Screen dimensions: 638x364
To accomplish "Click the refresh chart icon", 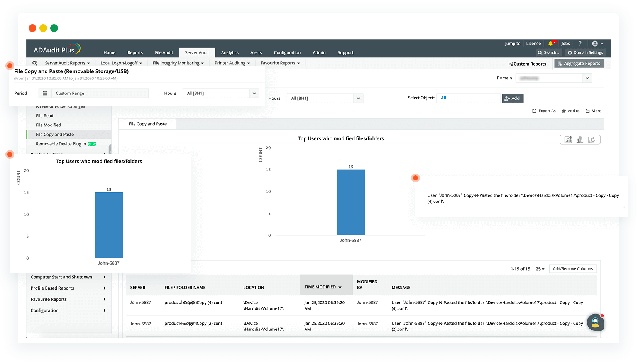I will (x=592, y=140).
